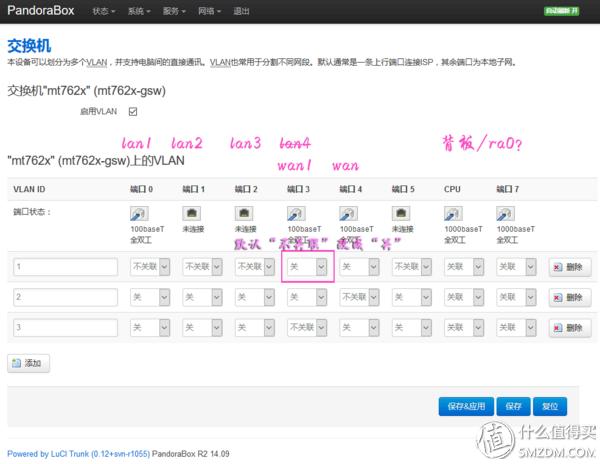Click the port 2 disconnected status icon

pos(244,213)
